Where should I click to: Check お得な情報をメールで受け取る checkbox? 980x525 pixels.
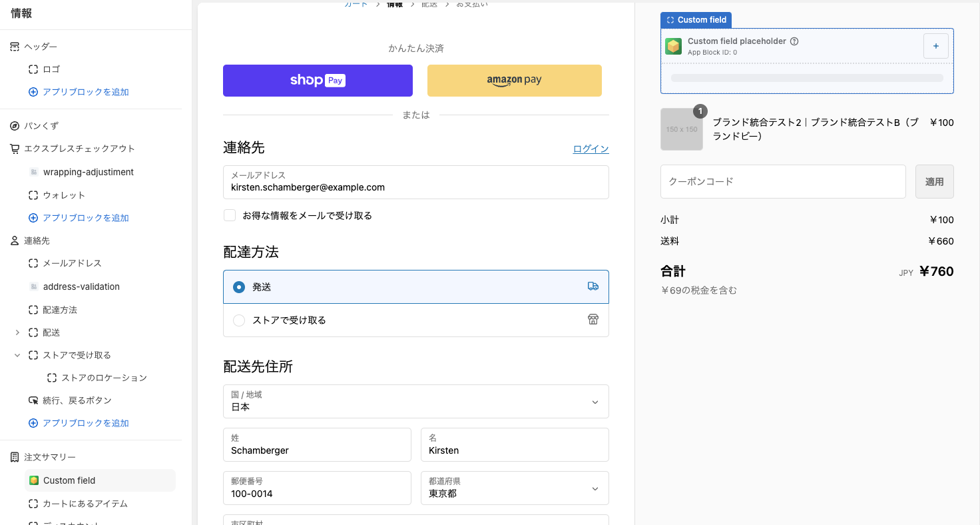pyautogui.click(x=230, y=215)
